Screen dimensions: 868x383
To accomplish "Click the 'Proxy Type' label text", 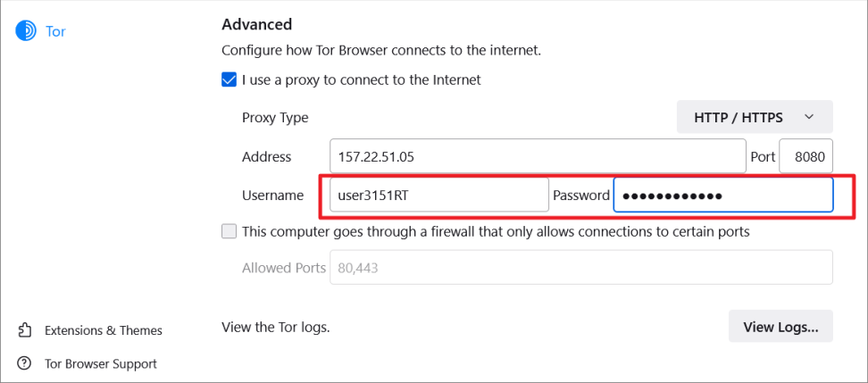I will pyautogui.click(x=275, y=117).
